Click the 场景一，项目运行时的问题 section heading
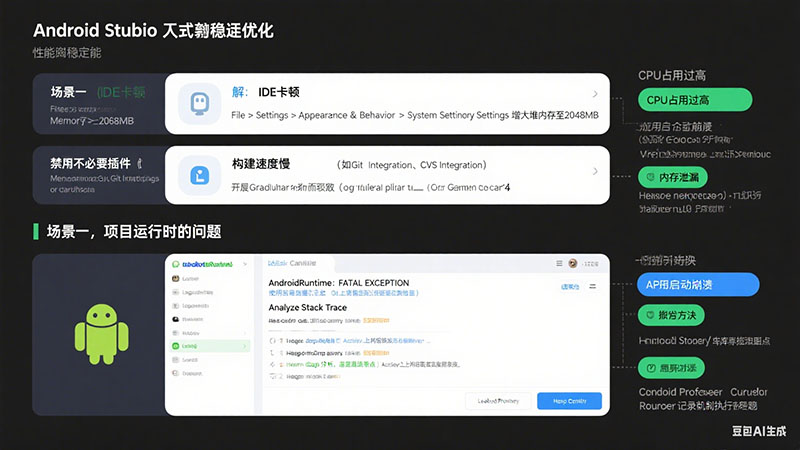The height and width of the screenshot is (450, 800). [134, 232]
